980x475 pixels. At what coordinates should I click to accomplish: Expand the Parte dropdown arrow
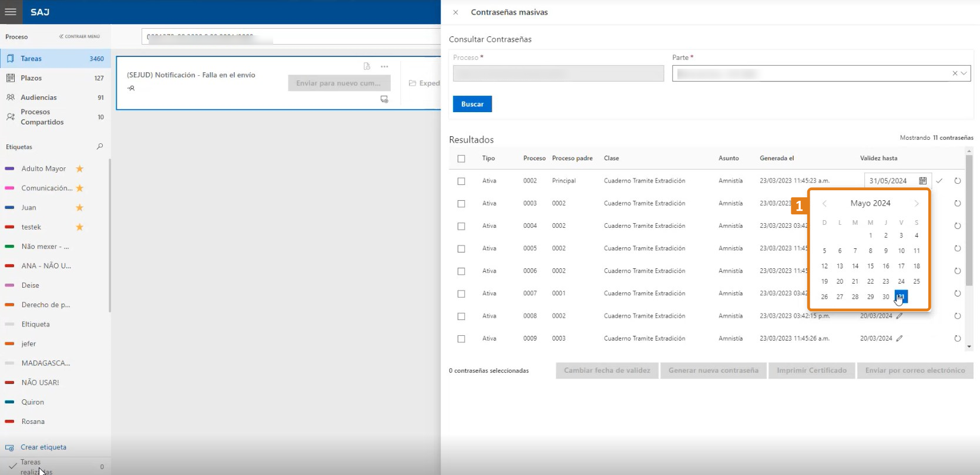point(964,73)
